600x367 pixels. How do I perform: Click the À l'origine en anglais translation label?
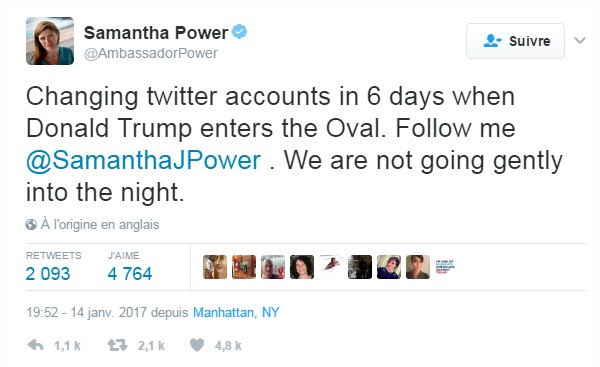coord(100,225)
